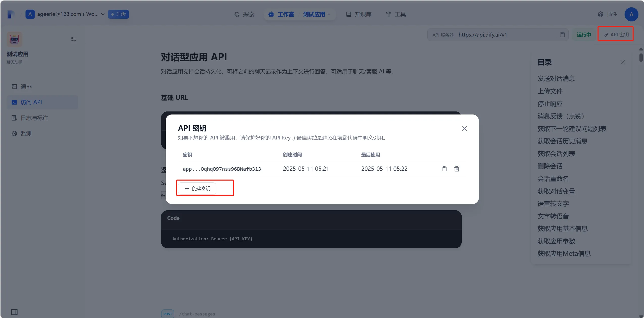Click the sidebar settings toggle icon
This screenshot has width=644, height=318.
pyautogui.click(x=73, y=39)
